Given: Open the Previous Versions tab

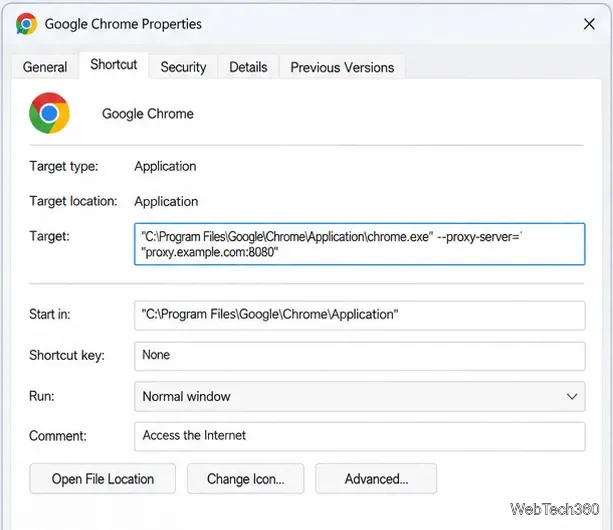Looking at the screenshot, I should pos(342,67).
